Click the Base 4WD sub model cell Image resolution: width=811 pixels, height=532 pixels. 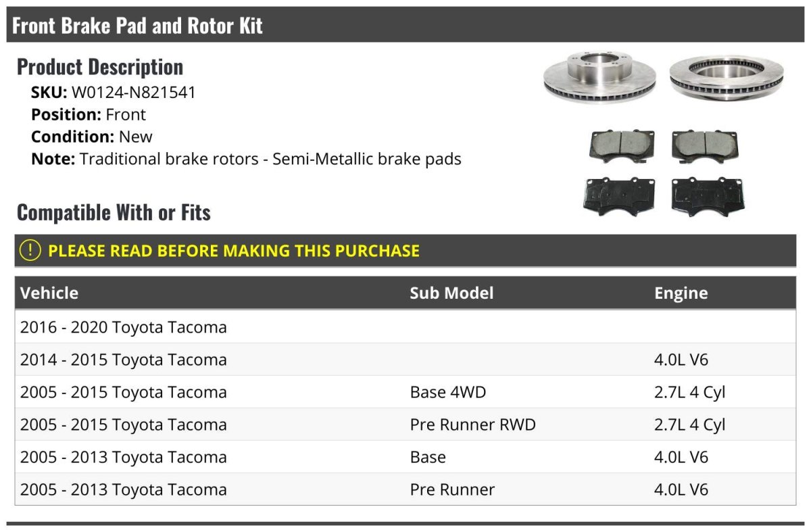447,392
